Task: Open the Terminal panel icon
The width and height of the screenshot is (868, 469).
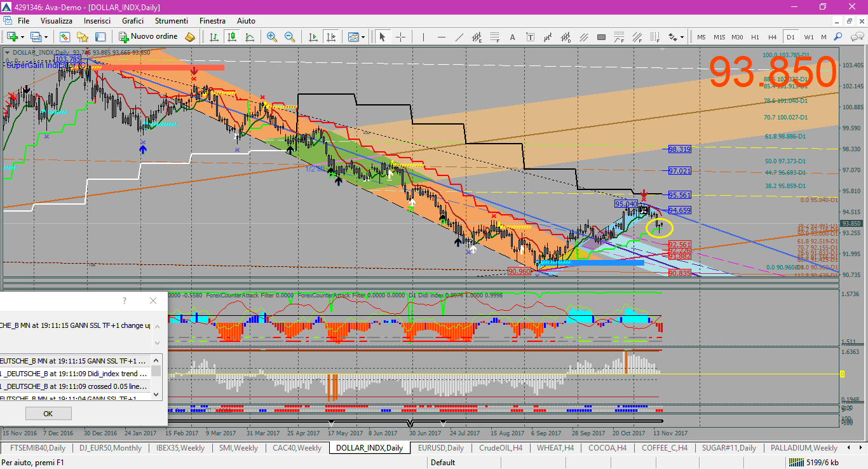Action: [x=100, y=37]
